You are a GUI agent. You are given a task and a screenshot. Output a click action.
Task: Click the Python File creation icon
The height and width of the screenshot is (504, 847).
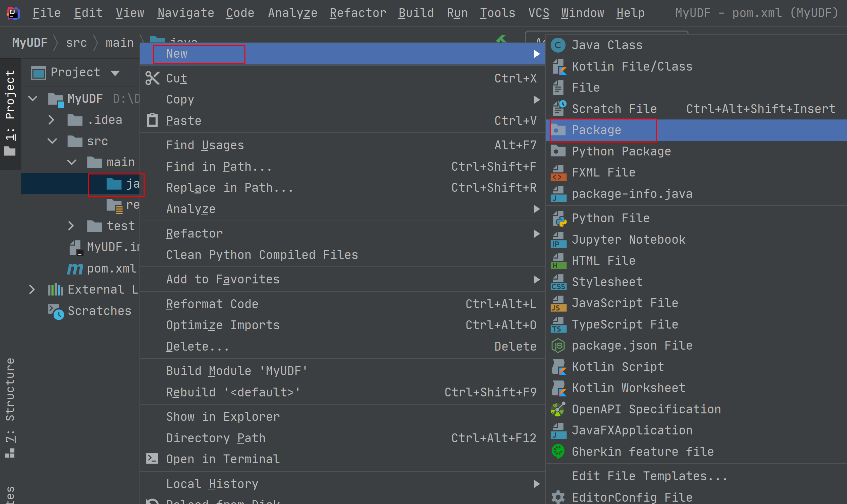click(x=558, y=218)
